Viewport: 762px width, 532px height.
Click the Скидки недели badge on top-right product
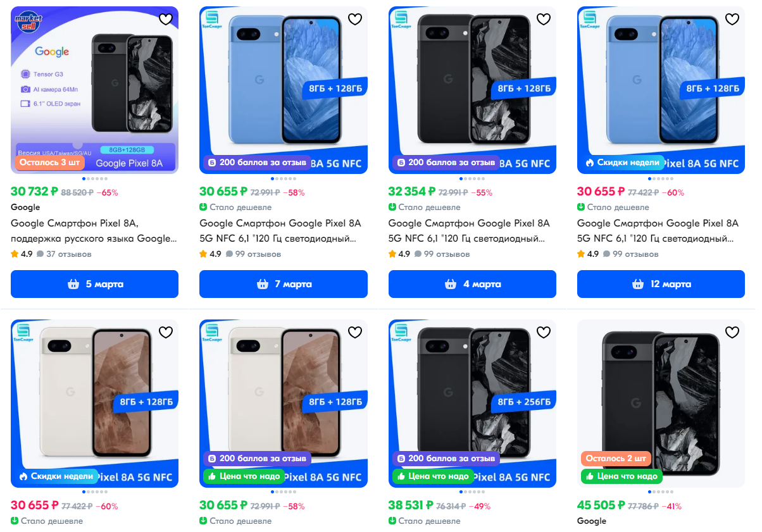coord(623,163)
